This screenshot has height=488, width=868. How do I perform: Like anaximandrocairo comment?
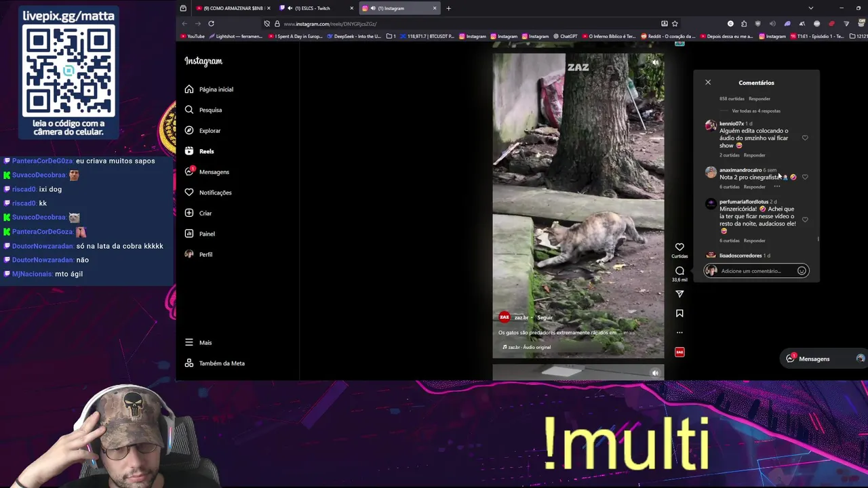point(805,177)
